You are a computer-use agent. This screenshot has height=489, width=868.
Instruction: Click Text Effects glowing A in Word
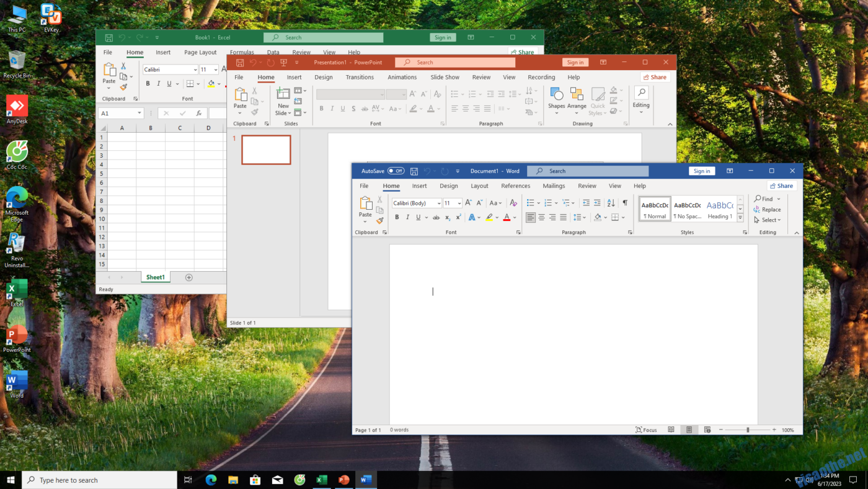pyautogui.click(x=472, y=217)
